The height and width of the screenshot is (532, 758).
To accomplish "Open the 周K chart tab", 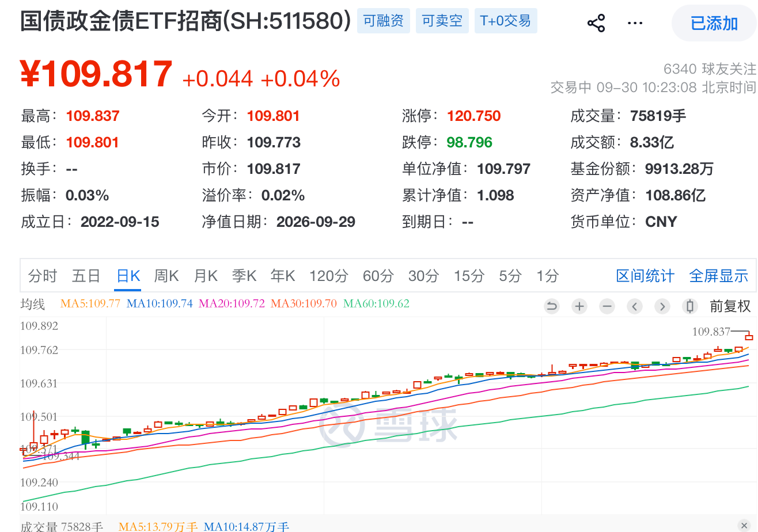I will pyautogui.click(x=166, y=276).
